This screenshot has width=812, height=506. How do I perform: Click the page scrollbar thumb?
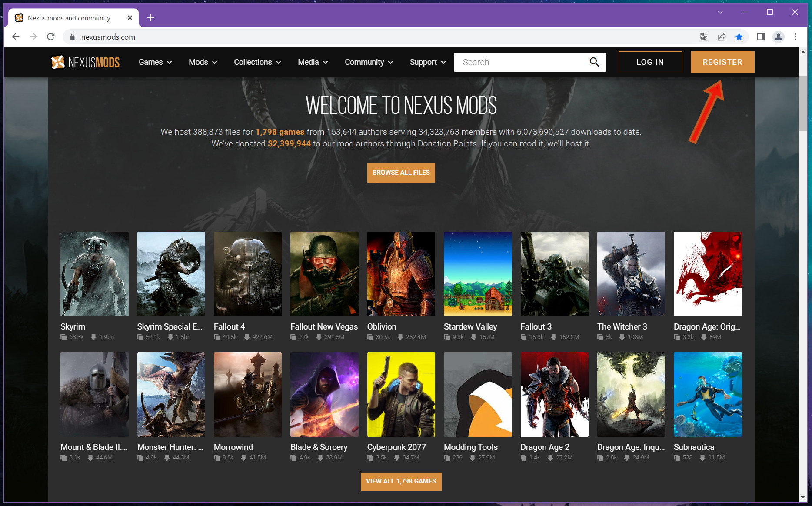pyautogui.click(x=803, y=103)
